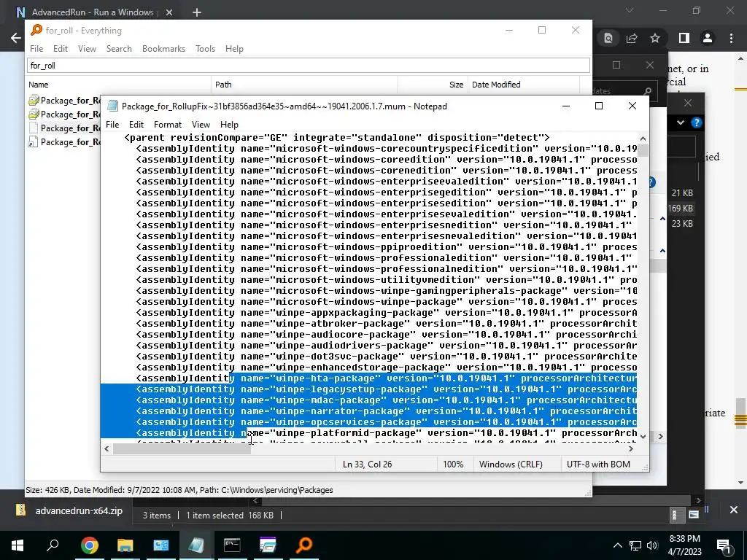This screenshot has width=747, height=560.
Task: Click the magnifier in the dark Explorer search box
Action: 648,91
